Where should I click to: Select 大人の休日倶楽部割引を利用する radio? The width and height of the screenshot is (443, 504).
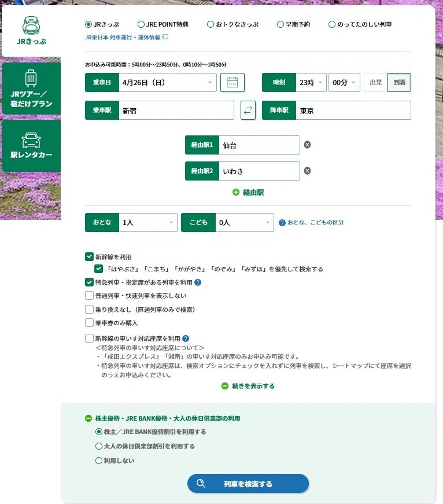[99, 446]
